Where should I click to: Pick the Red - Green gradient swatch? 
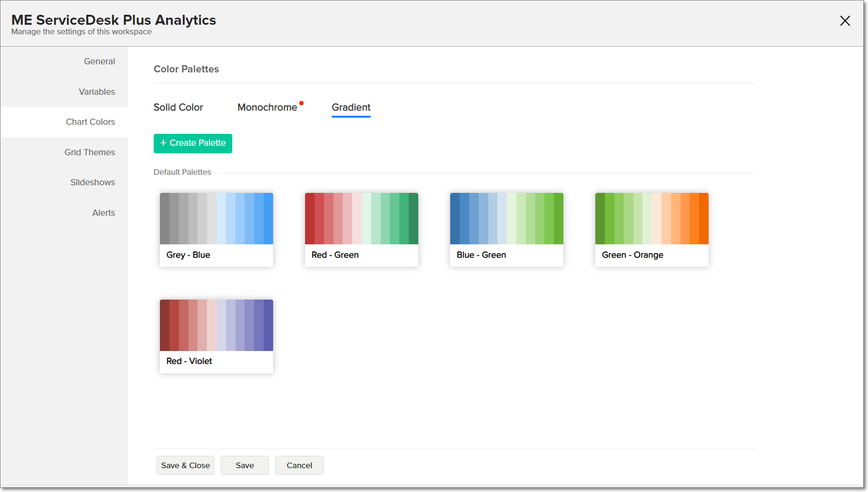pyautogui.click(x=361, y=219)
